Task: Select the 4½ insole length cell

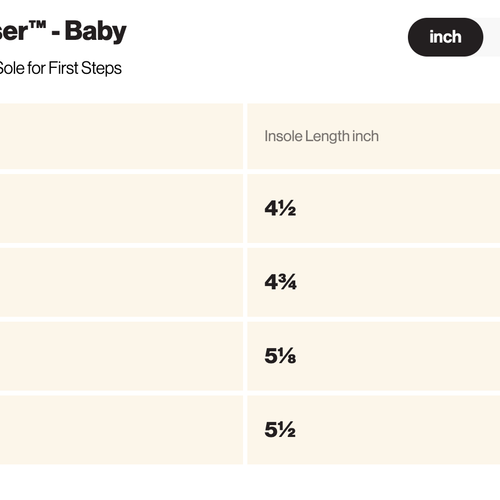Action: 374,208
